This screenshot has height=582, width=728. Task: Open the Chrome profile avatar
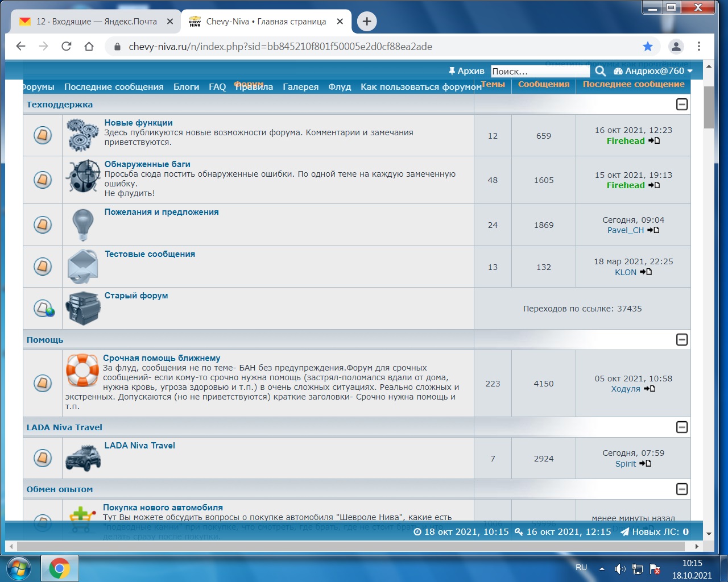click(x=676, y=47)
